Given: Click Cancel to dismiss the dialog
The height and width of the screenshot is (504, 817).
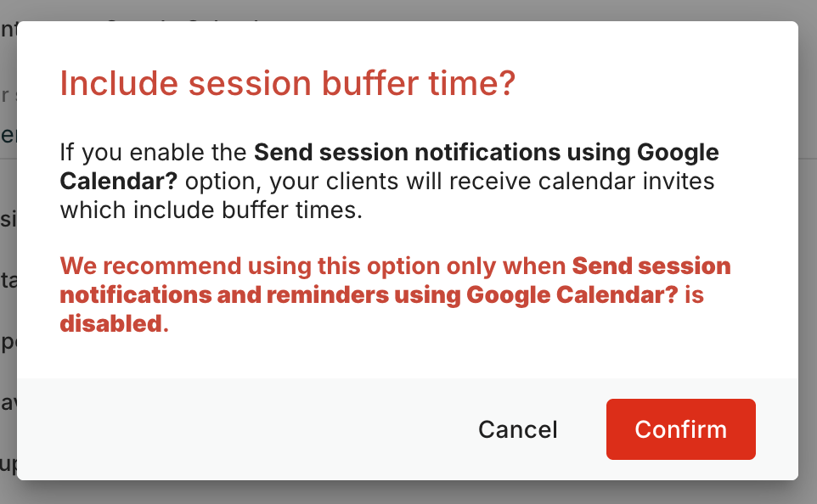Looking at the screenshot, I should pos(517,429).
